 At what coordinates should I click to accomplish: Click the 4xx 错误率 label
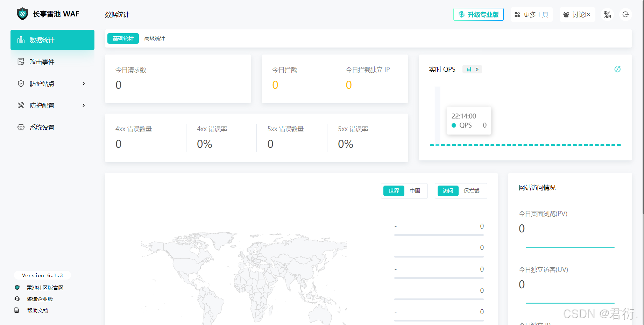pyautogui.click(x=212, y=129)
